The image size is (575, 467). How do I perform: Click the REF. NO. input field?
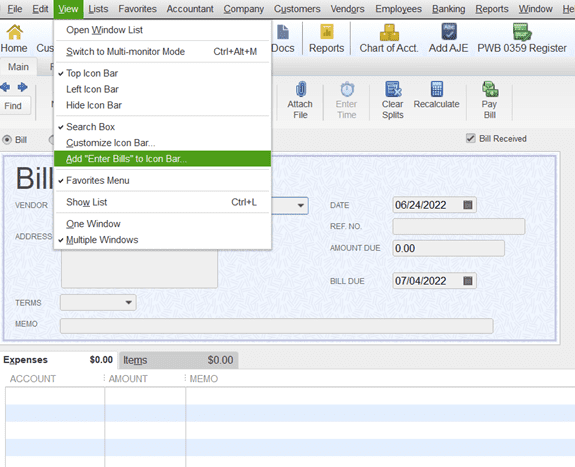click(458, 226)
